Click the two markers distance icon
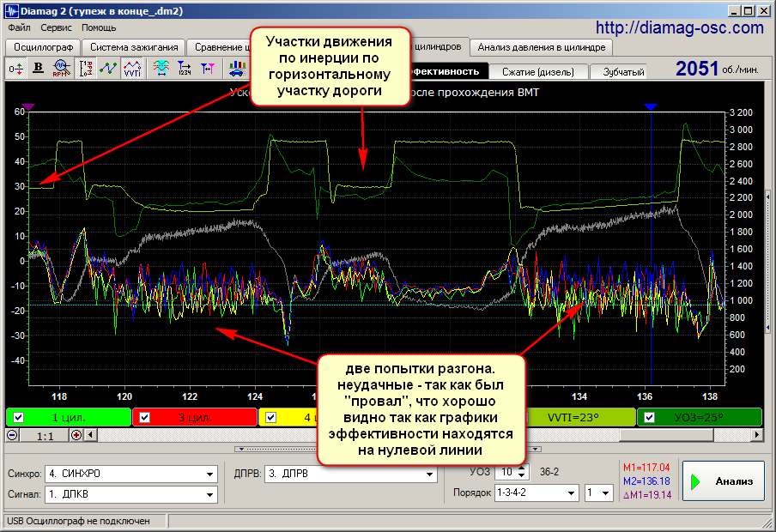Viewport: 776px width, 532px height. (208, 69)
